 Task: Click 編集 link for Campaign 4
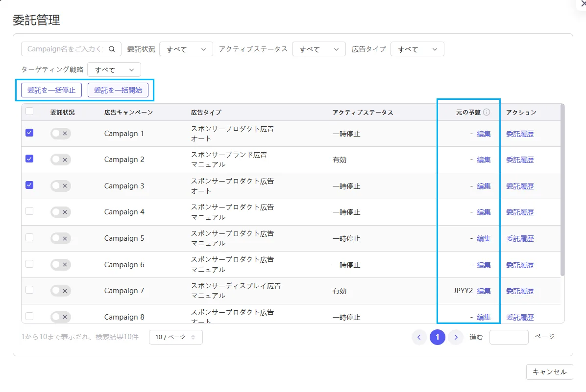pyautogui.click(x=484, y=212)
